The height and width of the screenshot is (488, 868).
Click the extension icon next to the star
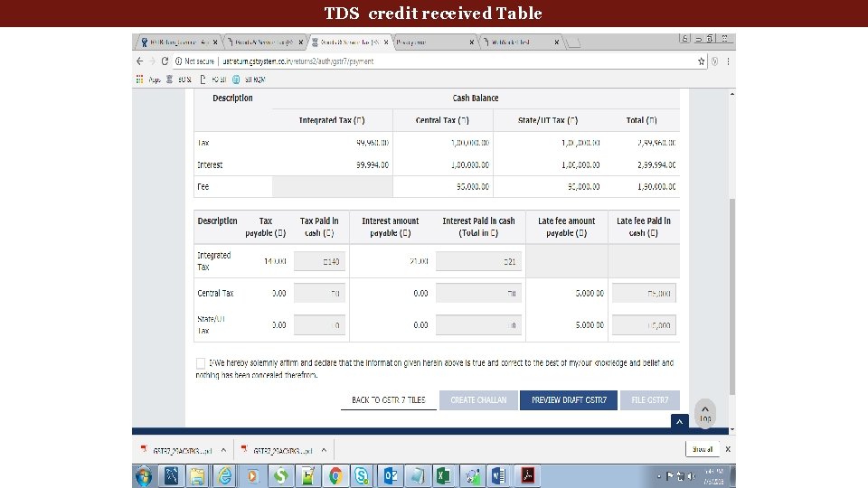click(714, 61)
